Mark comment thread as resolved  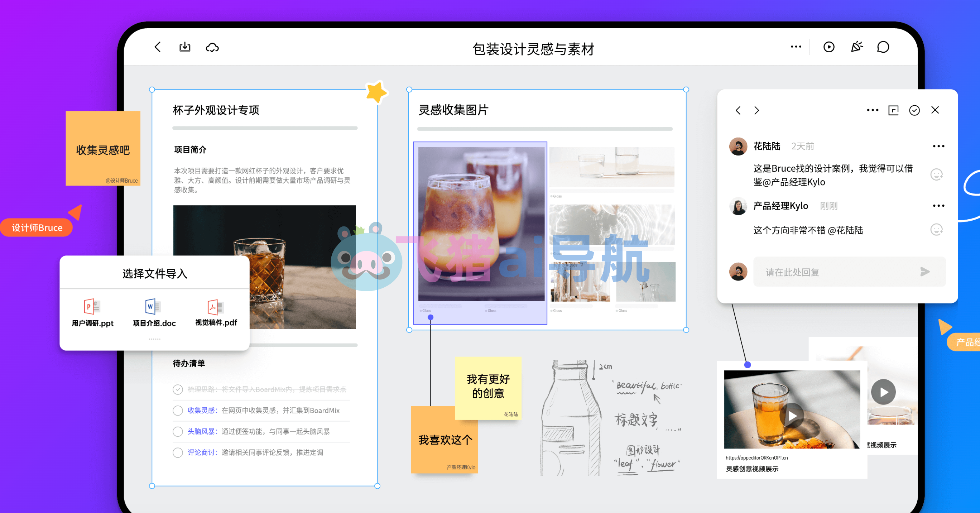pyautogui.click(x=914, y=110)
